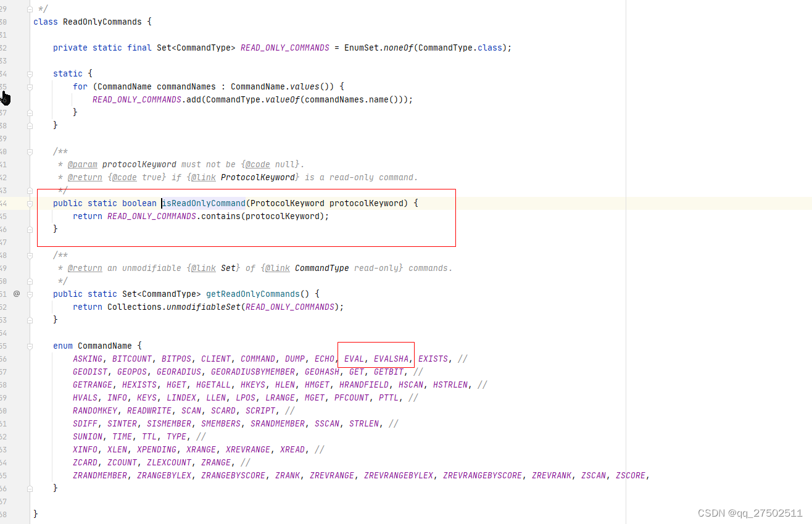Collapse the @param protocolKeyword Javadoc fold marker
This screenshot has width=812, height=524.
[30, 151]
